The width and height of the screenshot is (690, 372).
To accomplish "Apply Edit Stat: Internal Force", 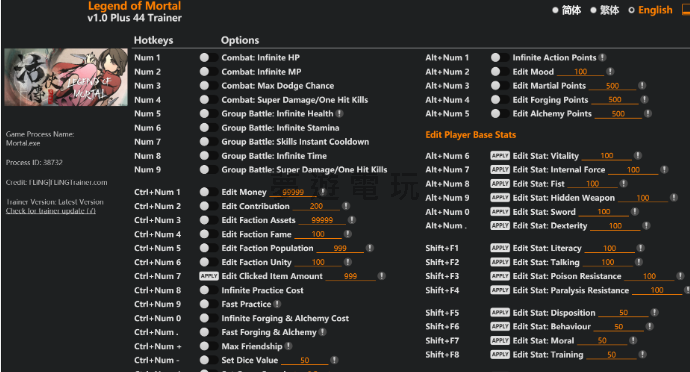I will click(x=500, y=169).
